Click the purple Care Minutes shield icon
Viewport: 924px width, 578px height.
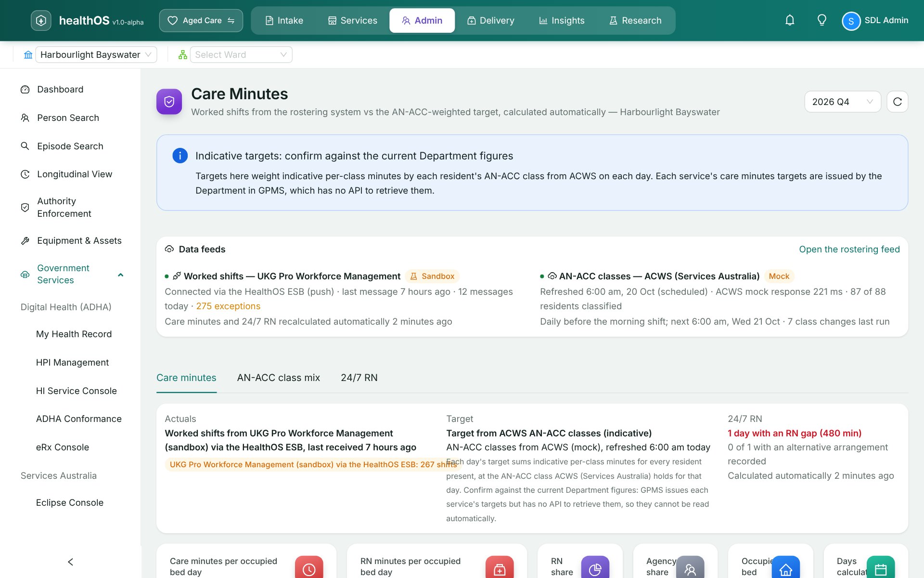point(169,102)
